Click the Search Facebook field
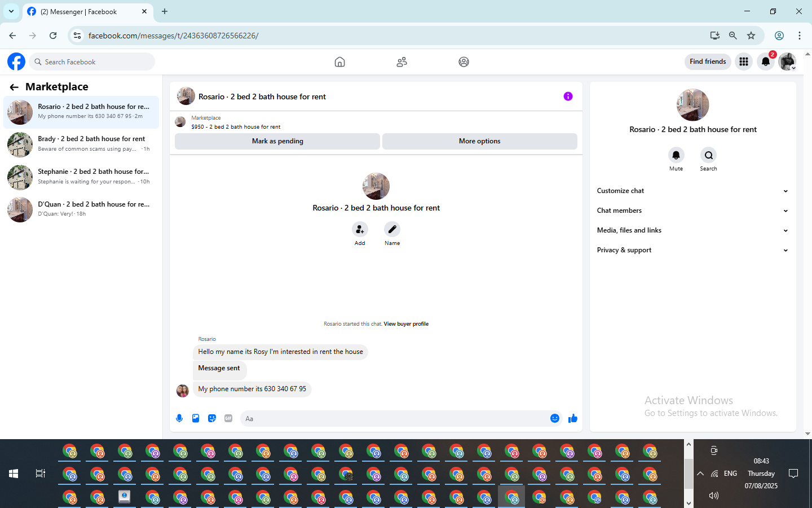812x508 pixels. 91,62
